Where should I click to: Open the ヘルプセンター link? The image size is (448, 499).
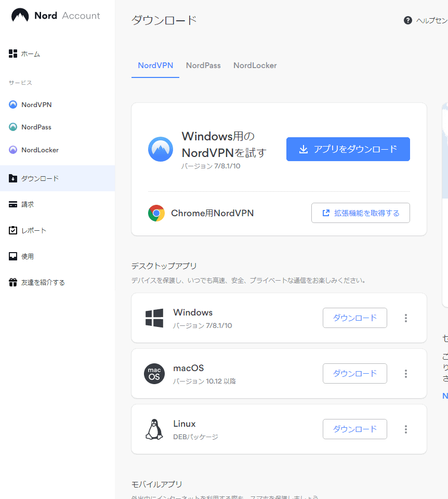[426, 20]
